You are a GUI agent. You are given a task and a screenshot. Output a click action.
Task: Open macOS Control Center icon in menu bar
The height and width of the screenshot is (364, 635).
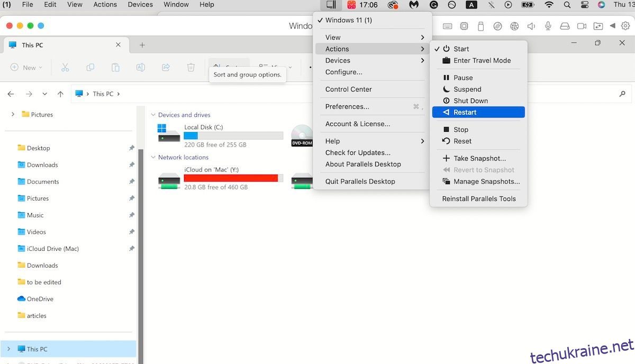pos(584,5)
